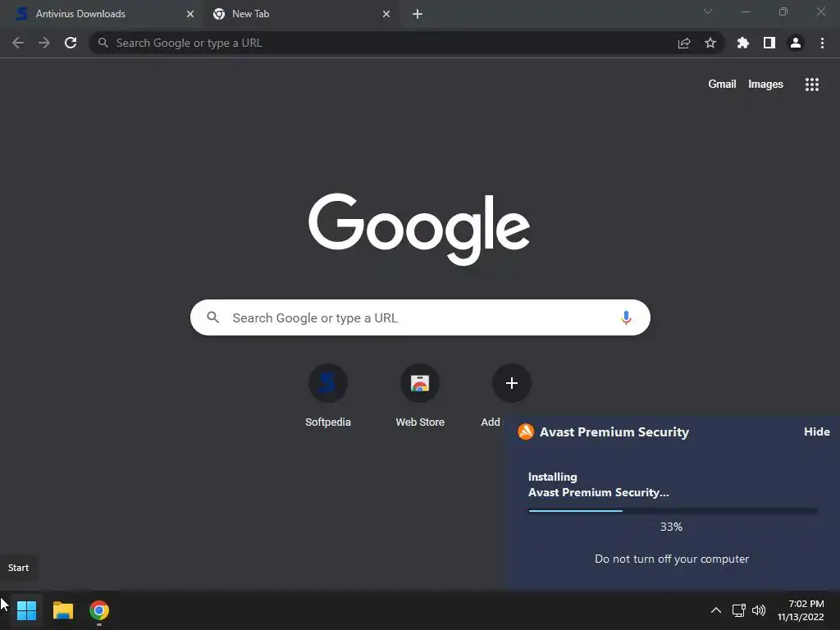Restore down the Chrome window
Viewport: 840px width, 630px height.
(x=783, y=11)
